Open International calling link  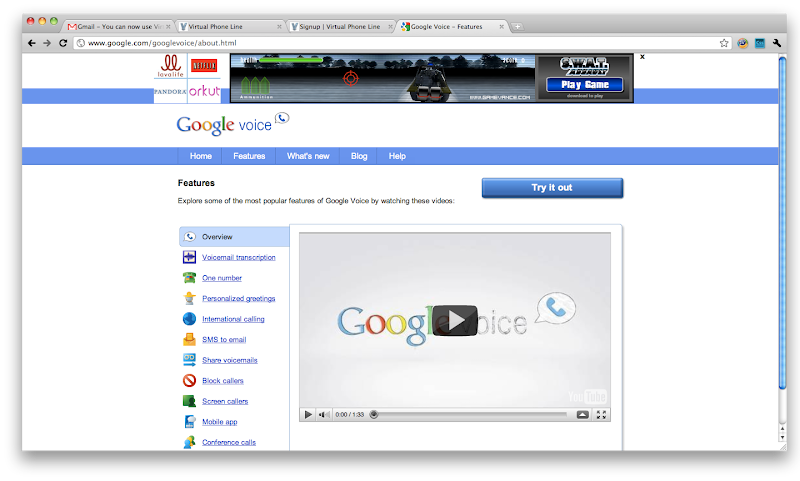point(233,319)
